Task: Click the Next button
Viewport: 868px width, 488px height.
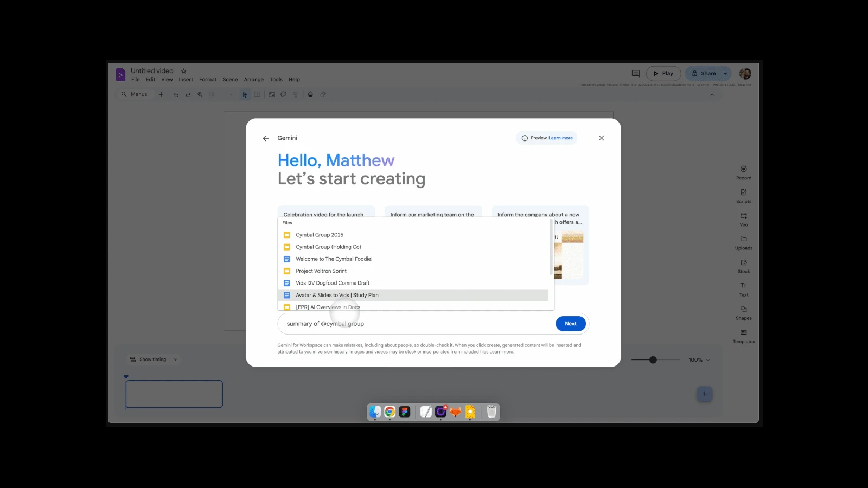Action: 571,324
